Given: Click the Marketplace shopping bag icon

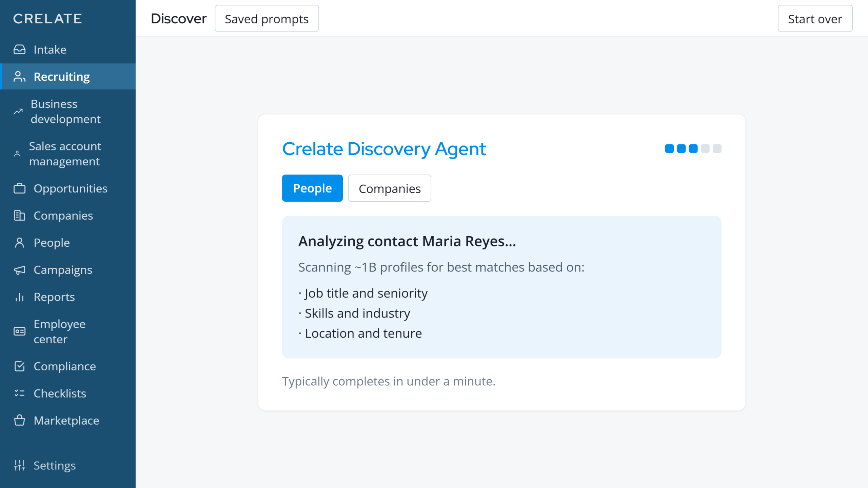Looking at the screenshot, I should point(19,421).
